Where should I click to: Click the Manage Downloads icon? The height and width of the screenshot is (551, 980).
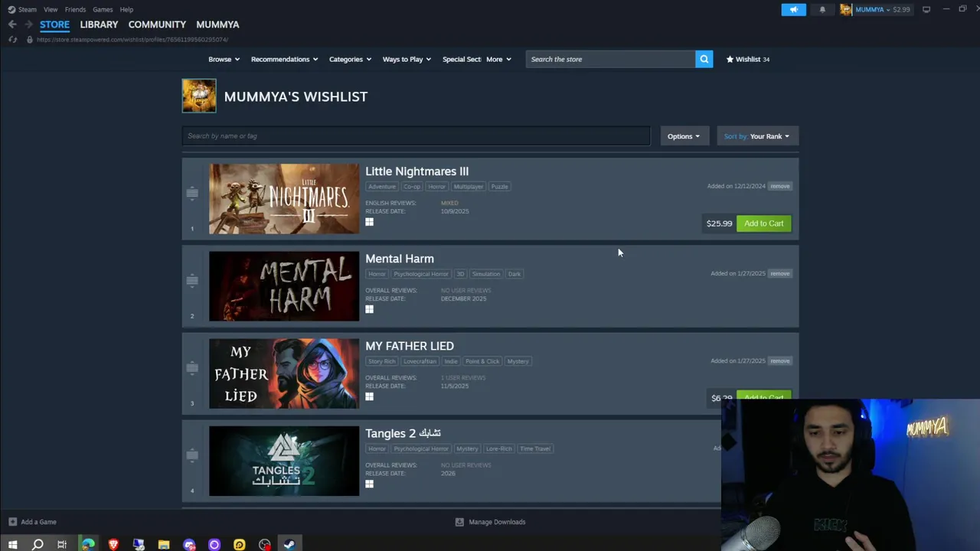coord(459,522)
